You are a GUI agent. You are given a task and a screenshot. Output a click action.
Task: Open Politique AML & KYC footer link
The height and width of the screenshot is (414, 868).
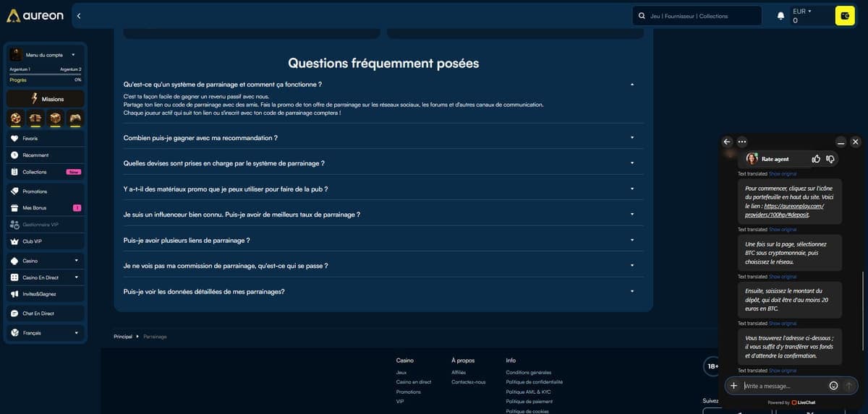point(529,392)
